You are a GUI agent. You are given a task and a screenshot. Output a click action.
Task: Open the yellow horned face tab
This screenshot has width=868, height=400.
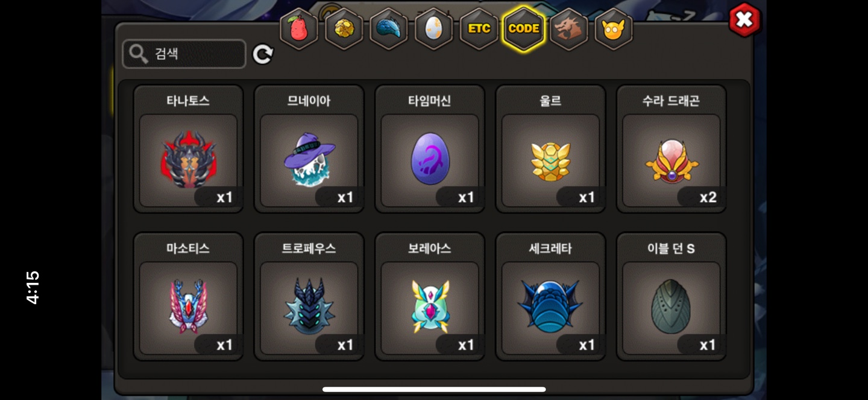[x=614, y=28]
